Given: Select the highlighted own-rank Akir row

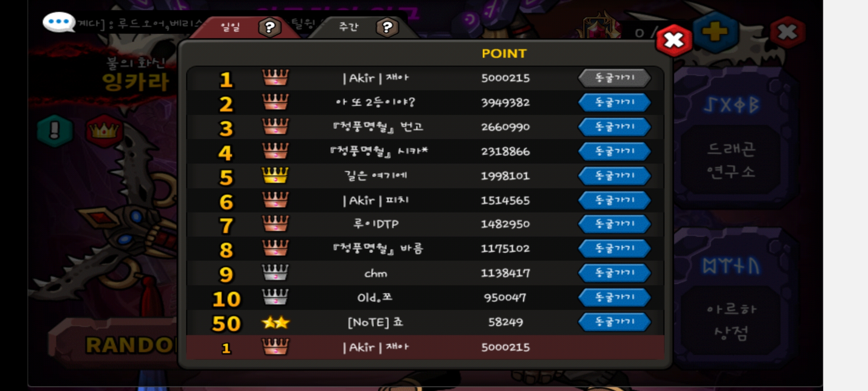Looking at the screenshot, I should tap(425, 347).
